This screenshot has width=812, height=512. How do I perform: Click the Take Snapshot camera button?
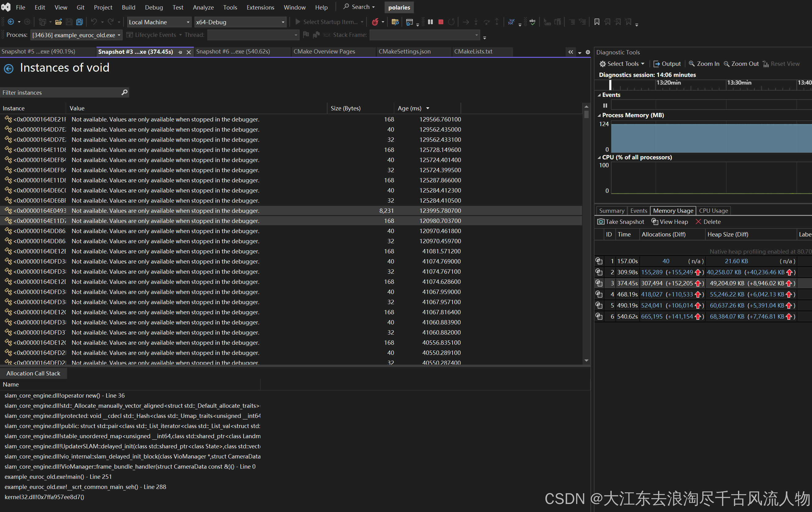click(x=621, y=222)
